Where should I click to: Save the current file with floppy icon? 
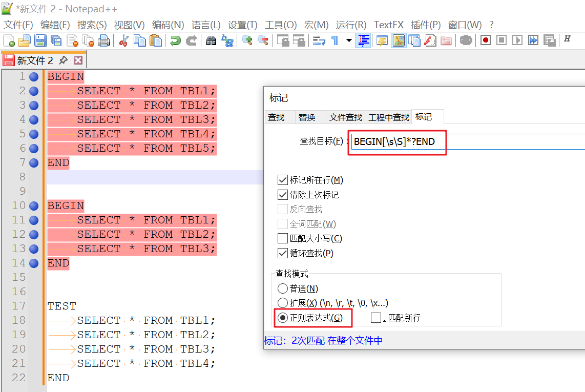pyautogui.click(x=40, y=40)
